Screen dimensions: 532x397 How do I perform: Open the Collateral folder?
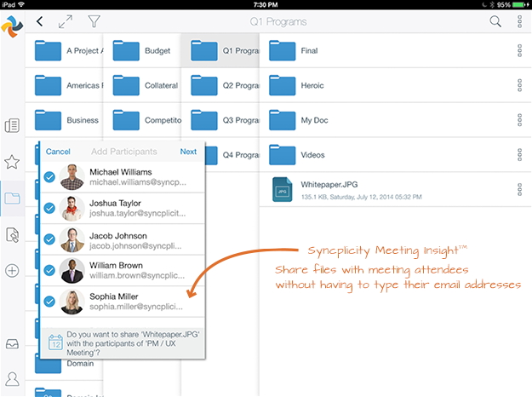pos(142,85)
